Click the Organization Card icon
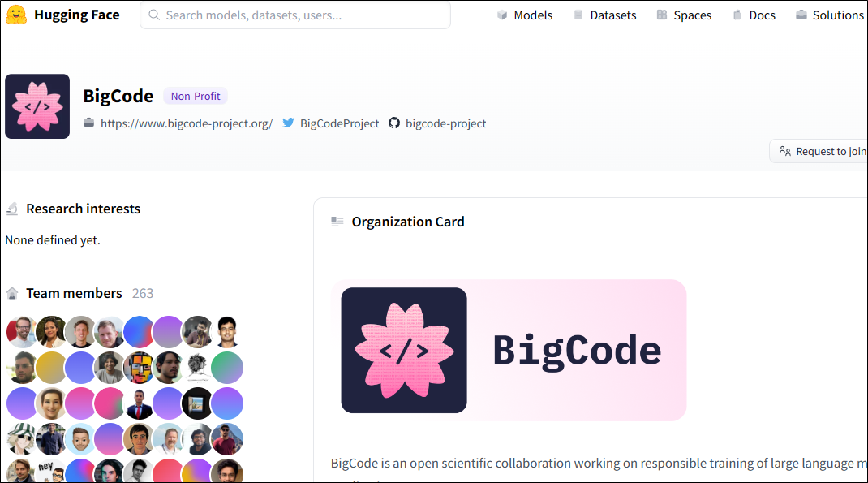Viewport: 868px width, 483px height. [337, 222]
